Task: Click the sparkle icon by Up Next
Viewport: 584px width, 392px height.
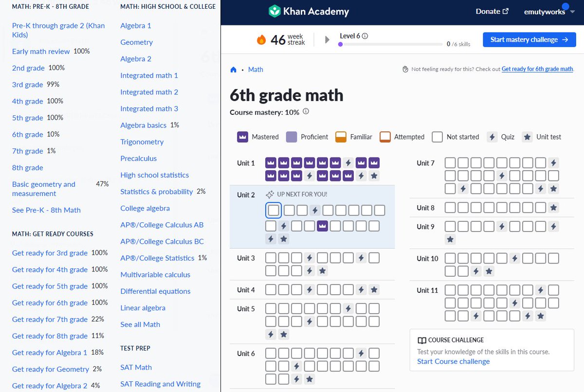Action: click(x=270, y=194)
